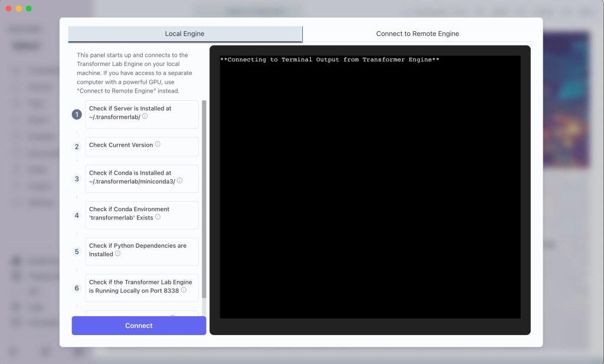Click the steps list vertical scrollbar
The image size is (604, 364).
pyautogui.click(x=204, y=201)
